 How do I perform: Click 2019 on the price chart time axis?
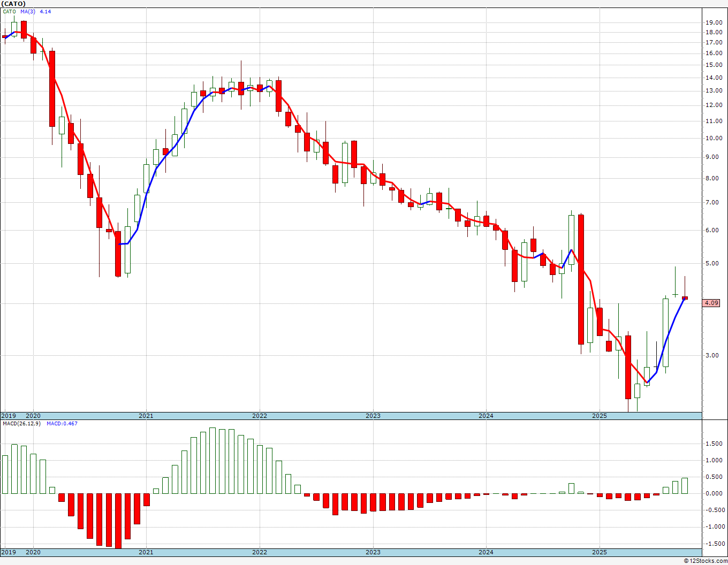pos(8,416)
